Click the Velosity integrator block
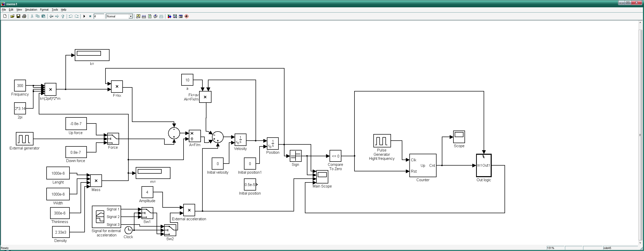 pyautogui.click(x=240, y=140)
